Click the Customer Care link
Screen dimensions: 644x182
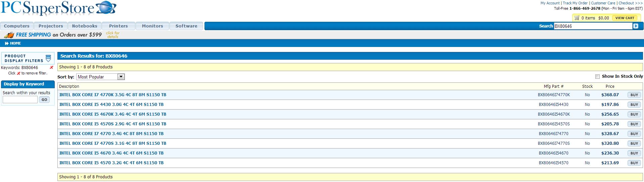tap(603, 3)
